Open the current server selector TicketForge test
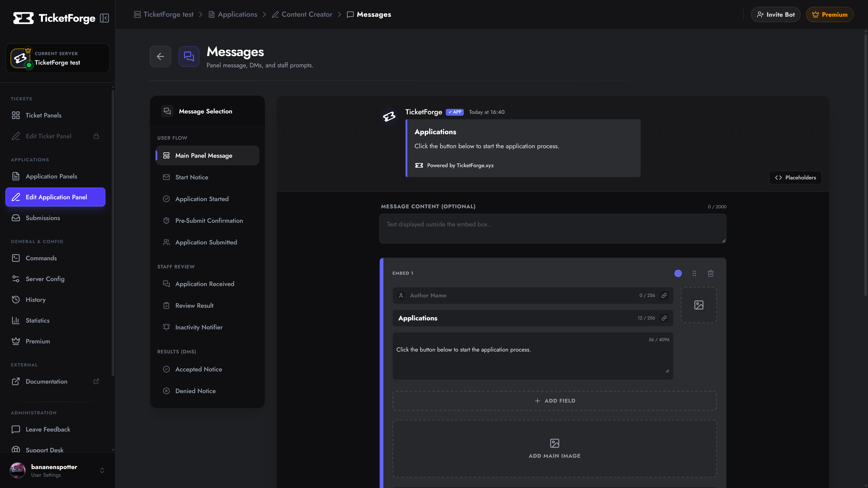 point(57,58)
